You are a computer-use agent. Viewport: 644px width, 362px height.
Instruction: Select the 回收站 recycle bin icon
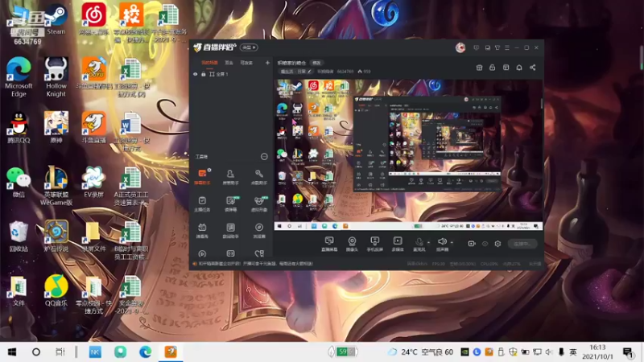[19, 237]
